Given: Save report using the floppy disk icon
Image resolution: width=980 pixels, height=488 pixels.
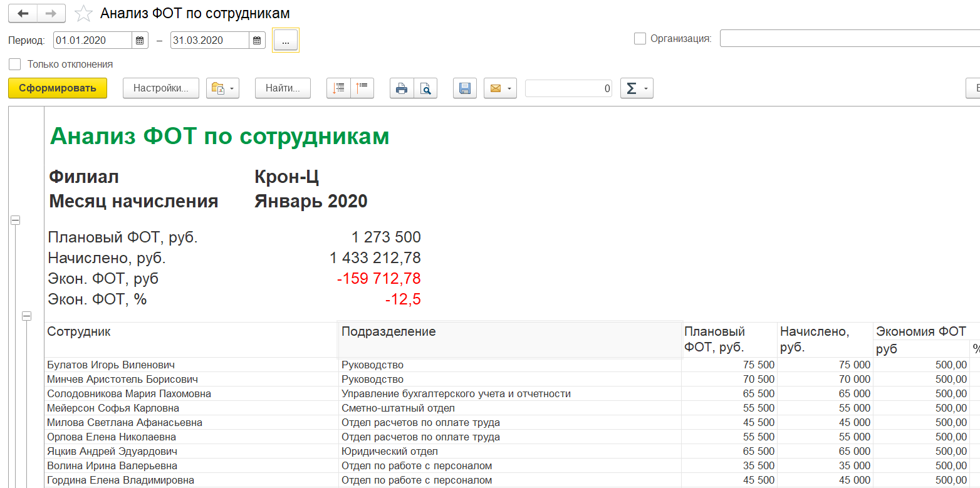Looking at the screenshot, I should [465, 88].
